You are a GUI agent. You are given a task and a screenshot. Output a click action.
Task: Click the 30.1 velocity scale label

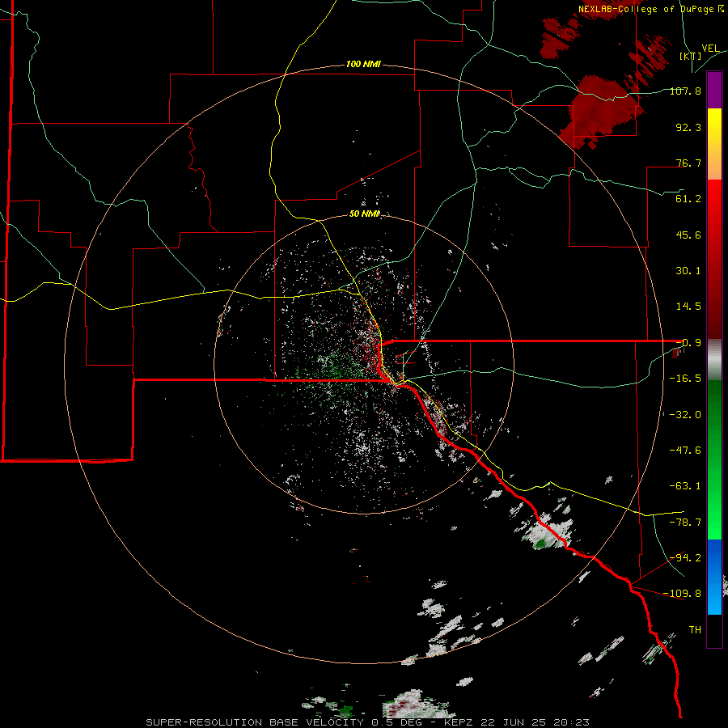coord(688,271)
